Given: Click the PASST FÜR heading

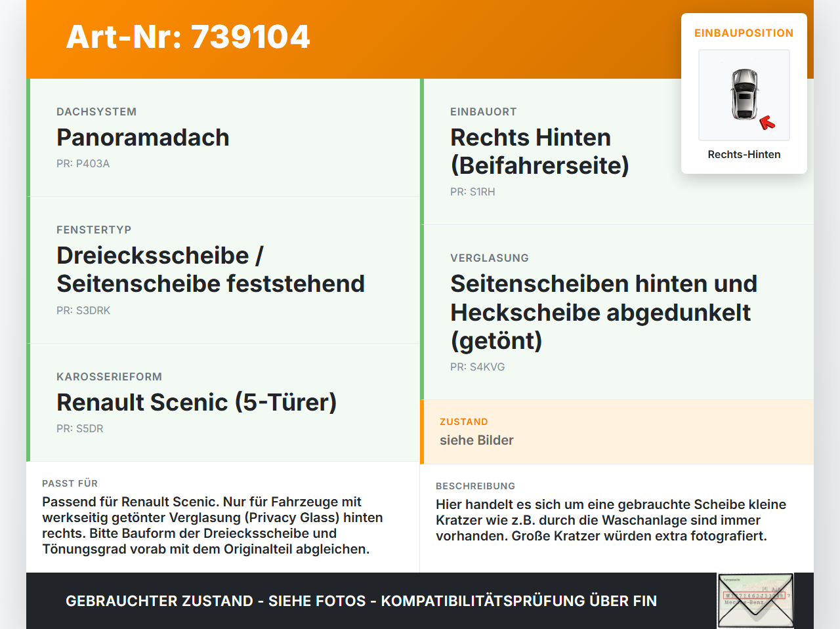Looking at the screenshot, I should point(70,484).
